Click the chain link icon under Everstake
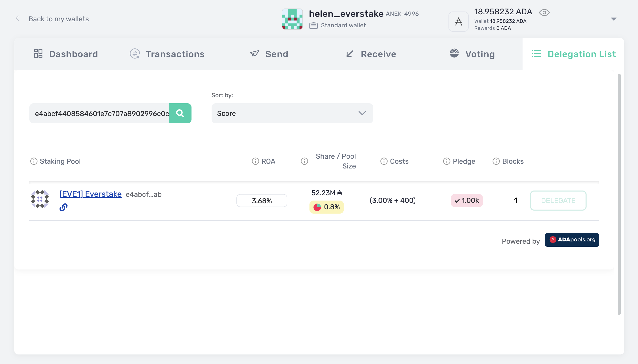The image size is (638, 364). pyautogui.click(x=63, y=207)
